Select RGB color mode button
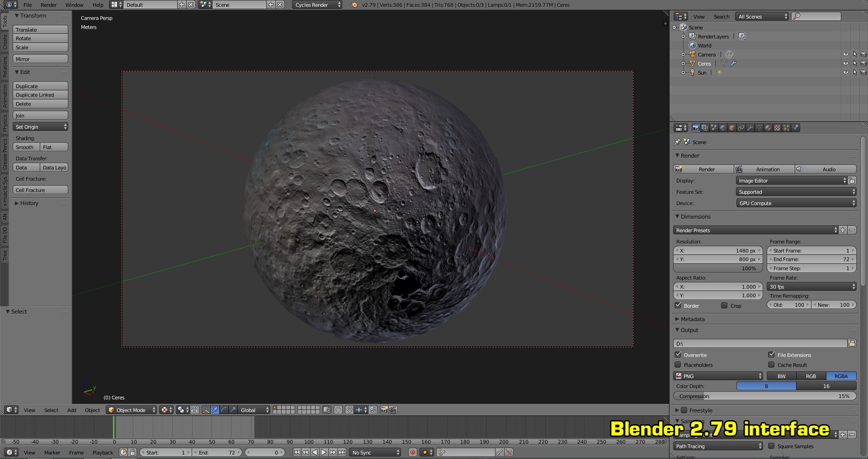The image size is (868, 459). coord(811,376)
